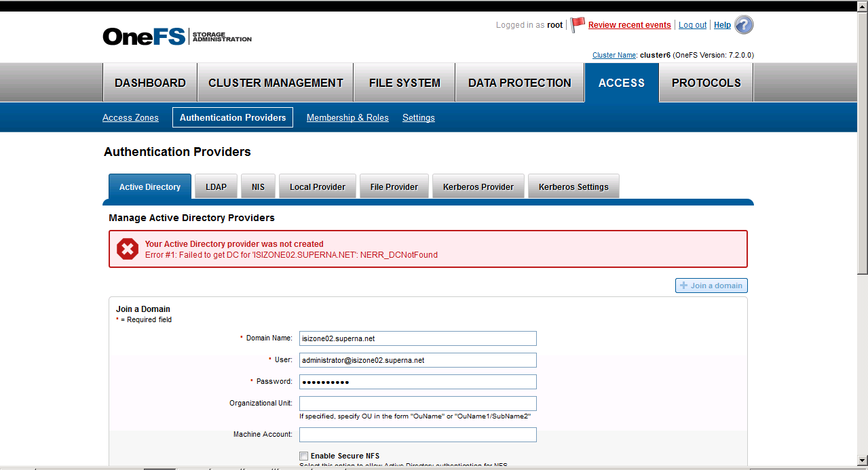This screenshot has height=470, width=868.
Task: Click the NERR_DCNotFound error message text
Action: (291, 255)
